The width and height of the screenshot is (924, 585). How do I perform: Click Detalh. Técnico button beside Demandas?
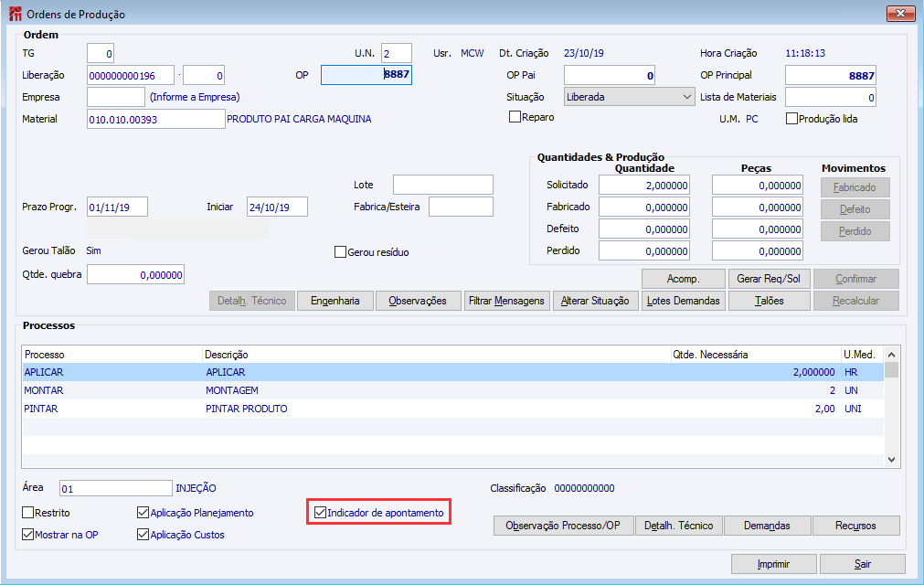(x=679, y=526)
